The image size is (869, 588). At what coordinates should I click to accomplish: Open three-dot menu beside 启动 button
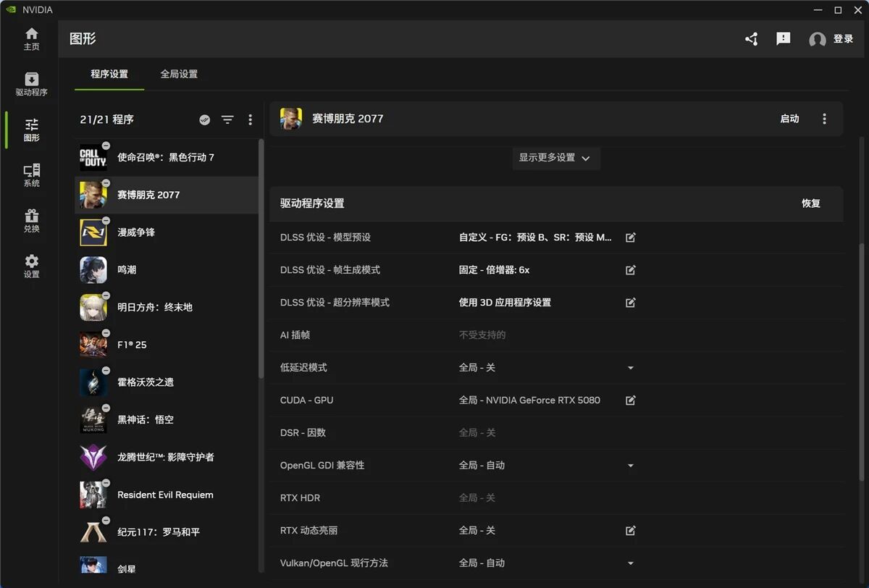824,119
